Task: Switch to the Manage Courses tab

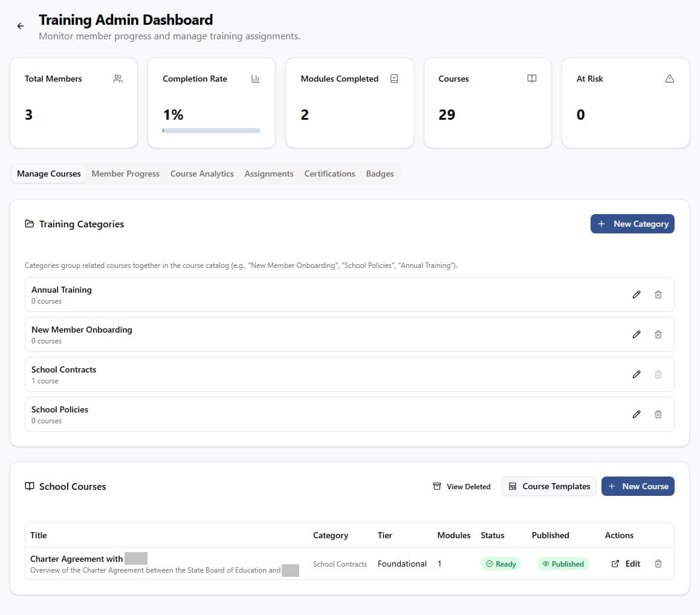Action: [x=48, y=174]
